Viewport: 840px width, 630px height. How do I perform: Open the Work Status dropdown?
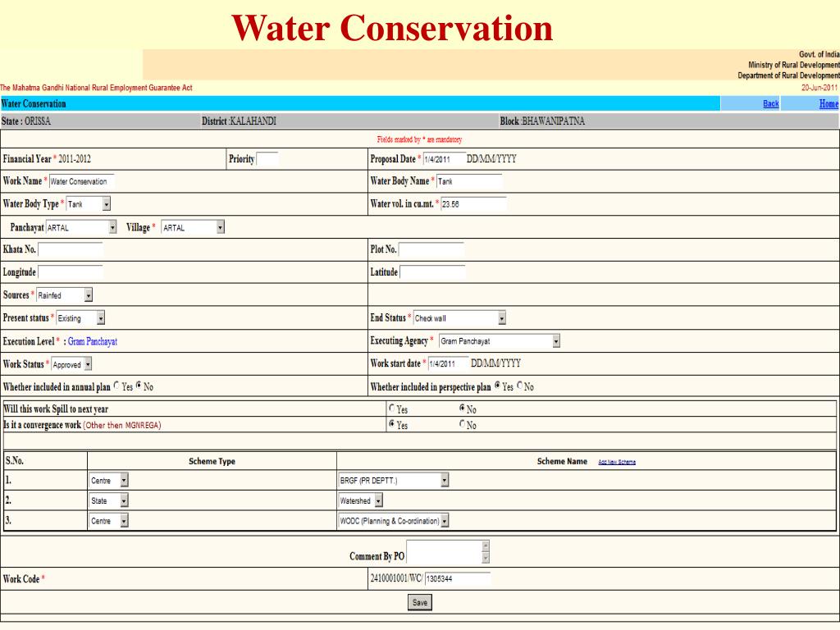coord(72,364)
